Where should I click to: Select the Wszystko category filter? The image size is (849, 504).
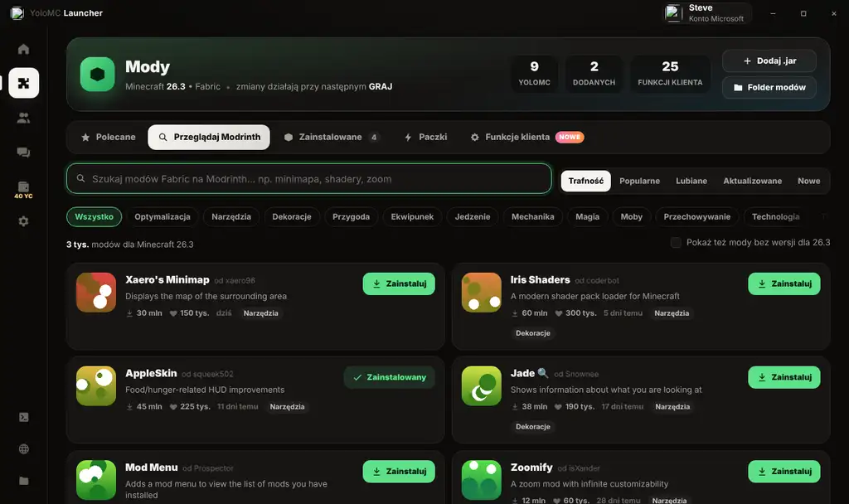click(x=95, y=216)
